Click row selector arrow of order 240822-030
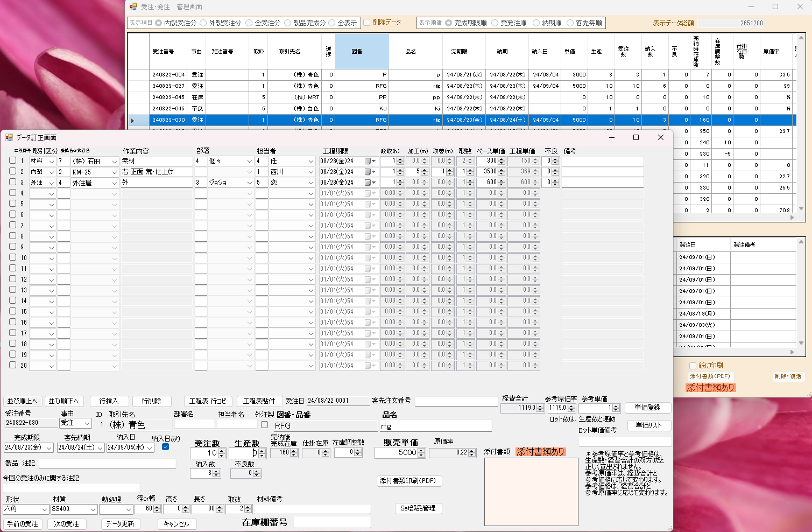 point(133,120)
